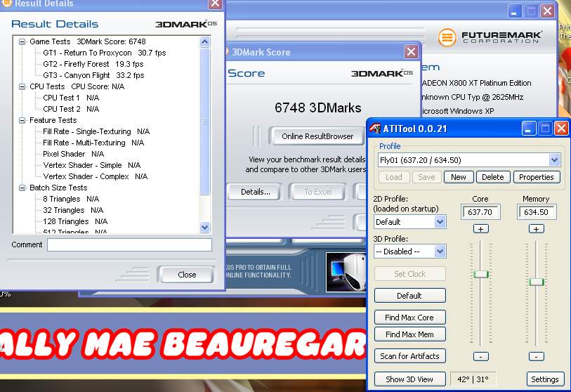Click the result tree scrollbar thumb
This screenshot has height=392, width=571.
pos(204,122)
